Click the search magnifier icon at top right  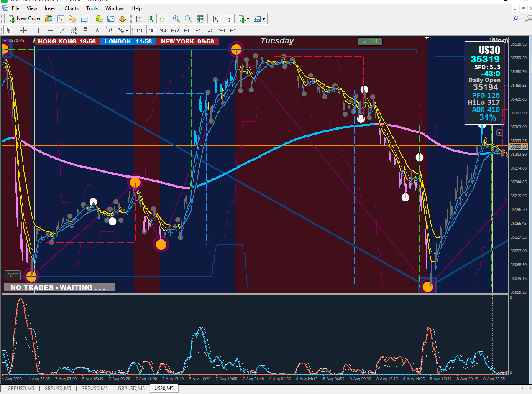(x=515, y=19)
